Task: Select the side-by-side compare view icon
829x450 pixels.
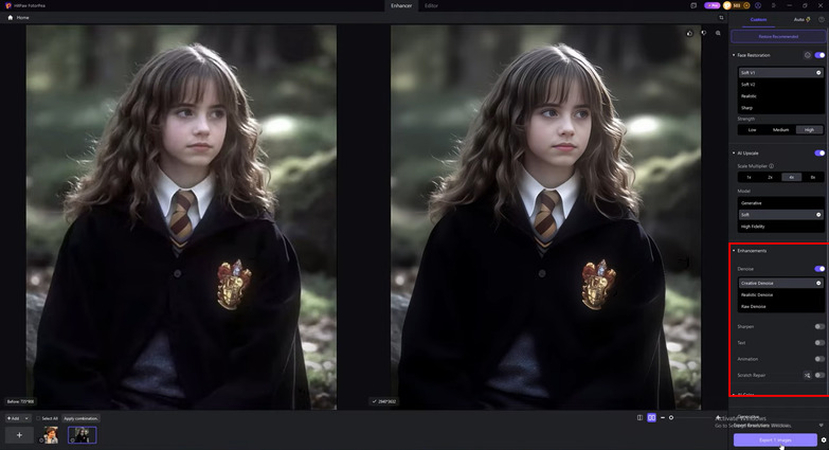Action: pos(651,418)
